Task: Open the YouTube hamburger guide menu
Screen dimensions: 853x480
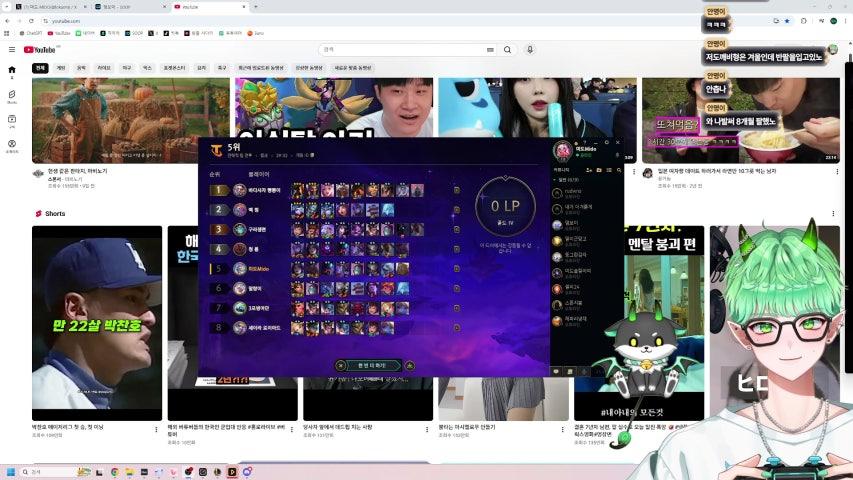Action: 11,50
